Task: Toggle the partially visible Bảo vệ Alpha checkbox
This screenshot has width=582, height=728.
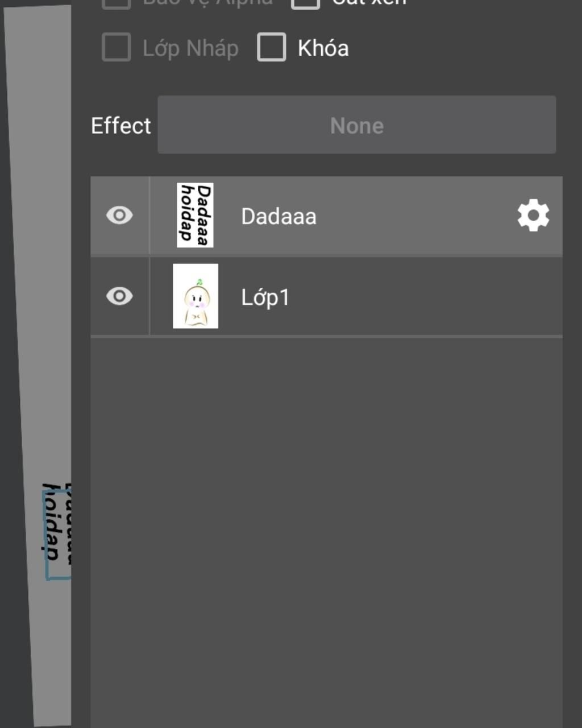Action: coord(117,3)
